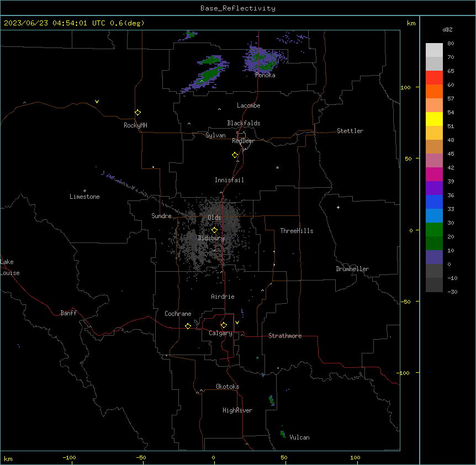Click the Innisfail city label
Screen dimensions: 476x465
229,180
